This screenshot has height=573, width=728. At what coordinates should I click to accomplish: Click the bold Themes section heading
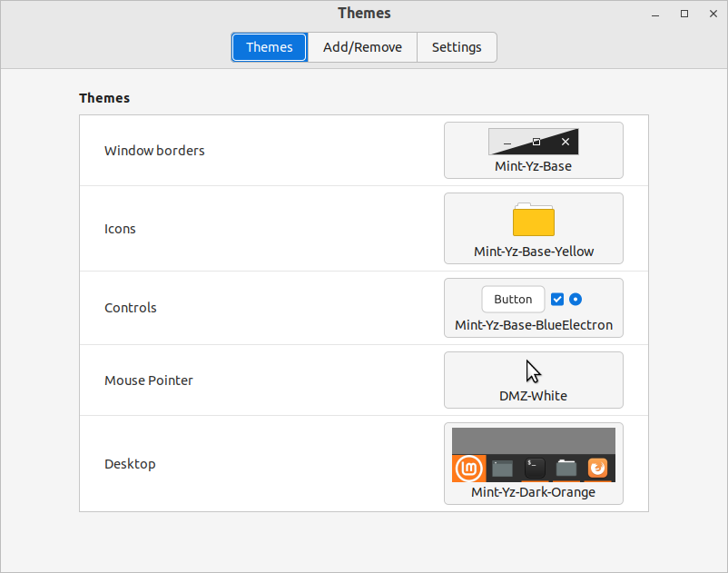[104, 98]
